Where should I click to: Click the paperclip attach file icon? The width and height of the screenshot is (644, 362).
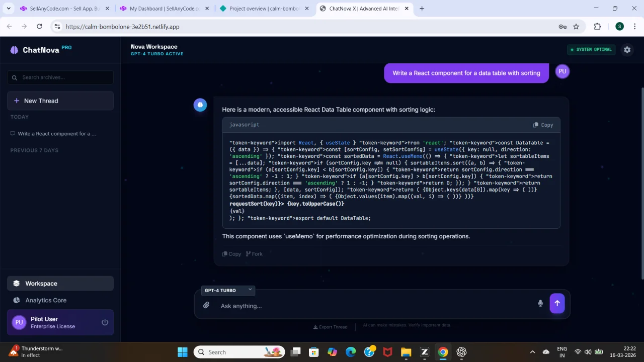(206, 305)
